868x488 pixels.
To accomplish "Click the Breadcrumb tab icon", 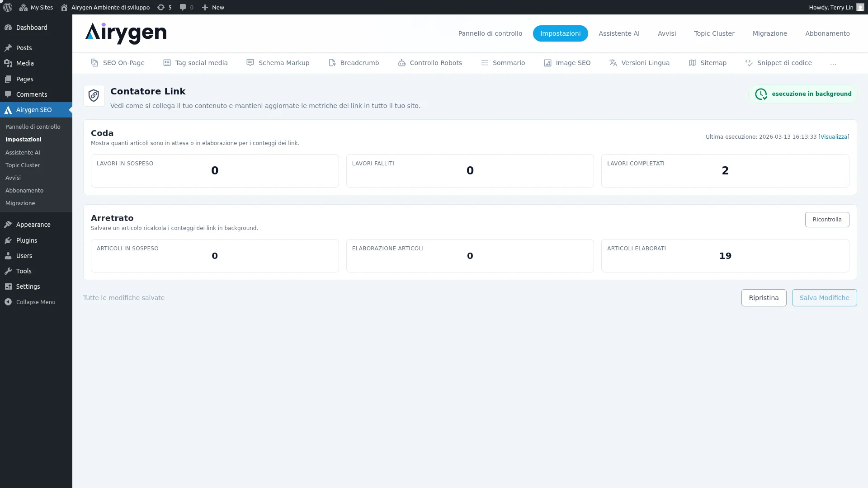I will 332,63.
